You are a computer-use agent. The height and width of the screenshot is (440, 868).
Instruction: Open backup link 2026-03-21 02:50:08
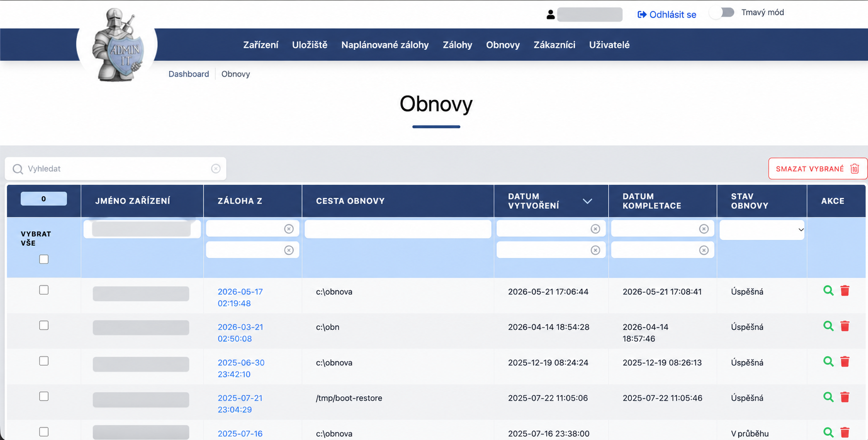(241, 333)
